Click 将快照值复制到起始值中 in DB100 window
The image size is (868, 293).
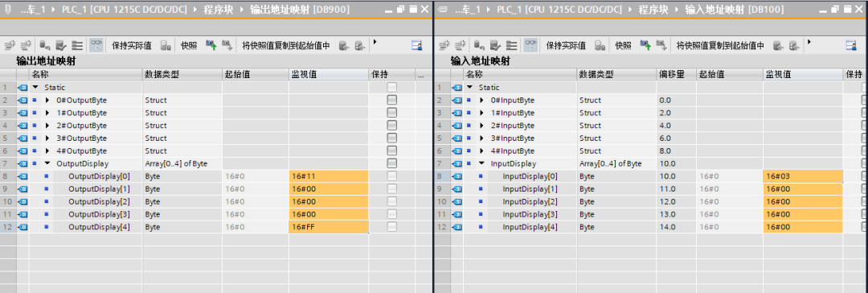[x=720, y=46]
